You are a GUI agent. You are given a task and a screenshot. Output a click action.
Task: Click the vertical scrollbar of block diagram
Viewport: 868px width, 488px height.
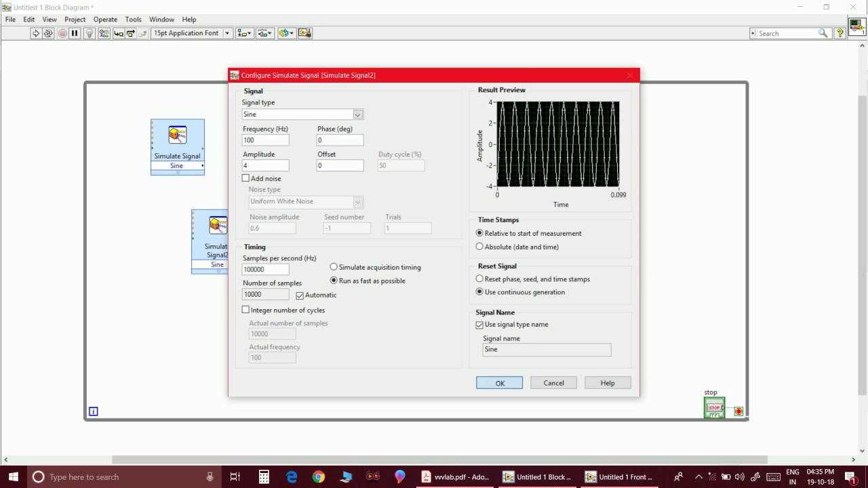[x=863, y=244]
